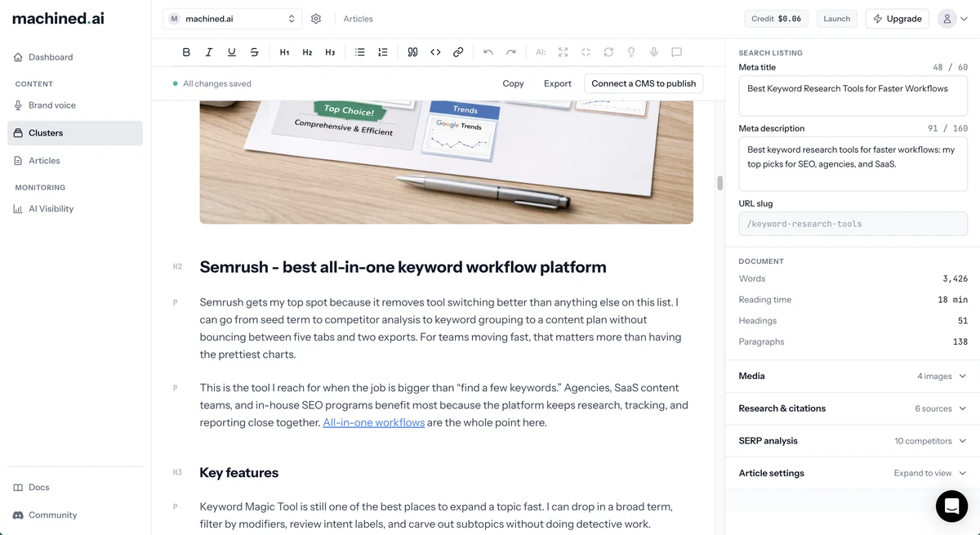Click the Upgrade button

[x=897, y=19]
